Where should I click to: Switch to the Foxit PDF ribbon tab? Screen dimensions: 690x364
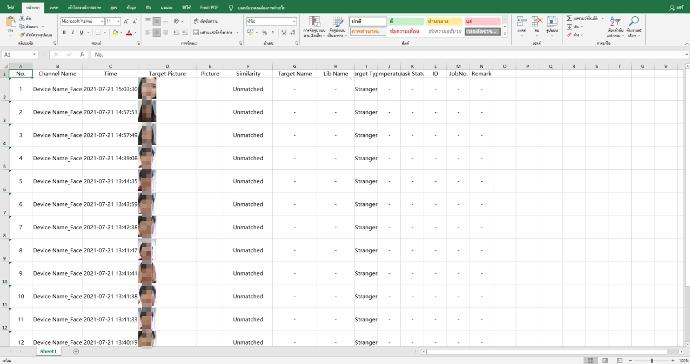209,7
